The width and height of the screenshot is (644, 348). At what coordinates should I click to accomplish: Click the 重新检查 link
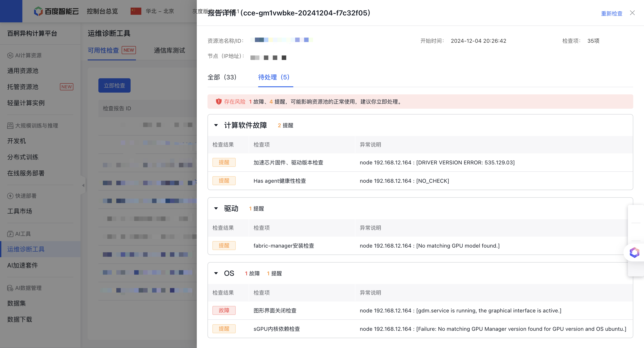tap(612, 13)
